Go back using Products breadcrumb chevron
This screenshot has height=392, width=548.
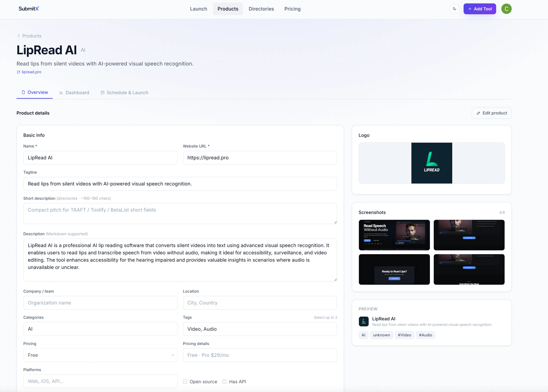[x=19, y=36]
